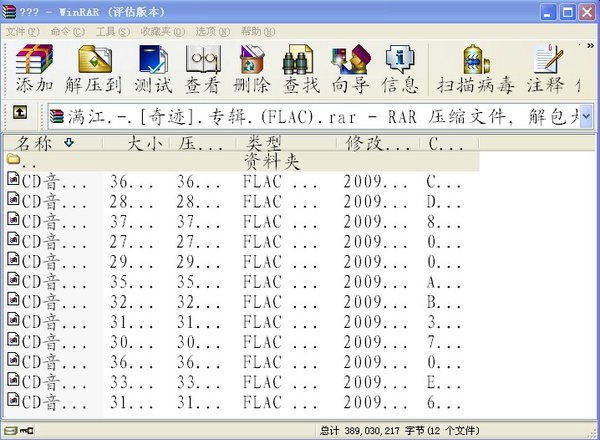Click the status bar drive/key icon
The image size is (600, 440).
pos(19,431)
